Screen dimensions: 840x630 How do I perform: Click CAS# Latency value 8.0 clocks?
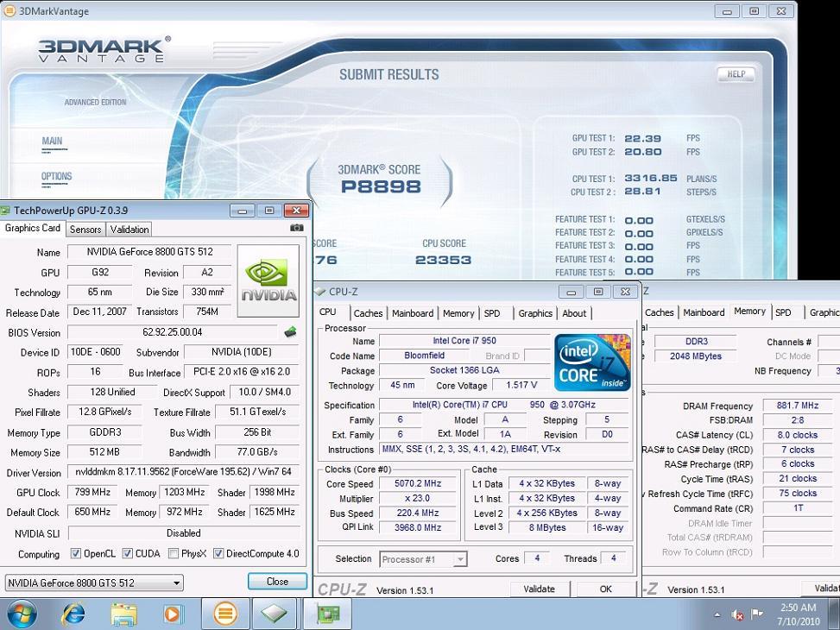click(x=798, y=435)
